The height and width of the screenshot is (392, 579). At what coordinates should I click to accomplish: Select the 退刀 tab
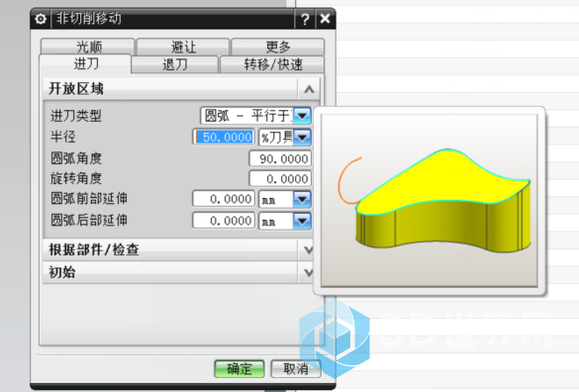tap(175, 64)
